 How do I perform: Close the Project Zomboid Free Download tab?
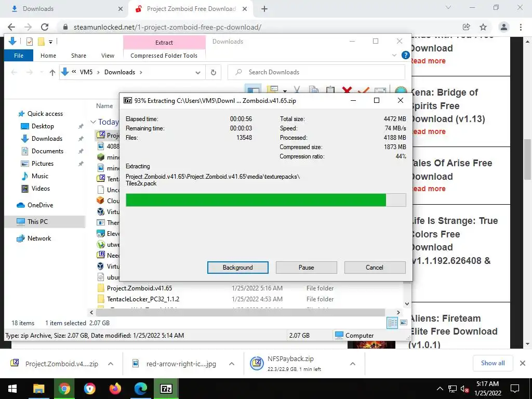tap(245, 9)
